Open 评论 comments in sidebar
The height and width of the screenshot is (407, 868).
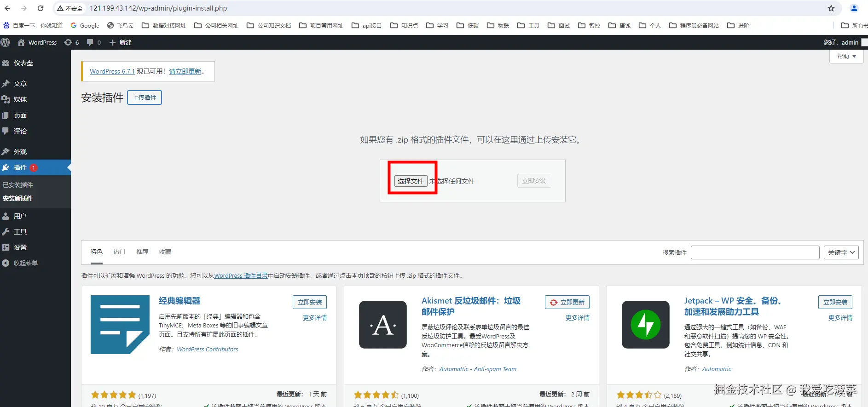click(35, 131)
